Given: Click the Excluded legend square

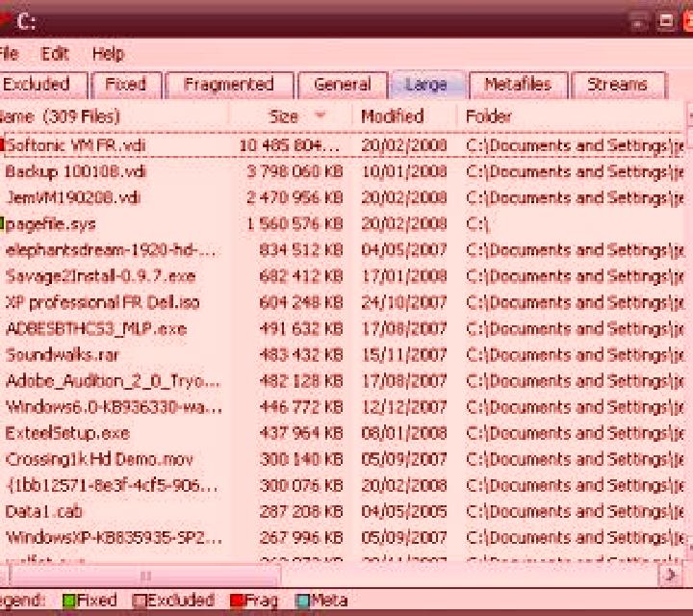Looking at the screenshot, I should point(140,601).
